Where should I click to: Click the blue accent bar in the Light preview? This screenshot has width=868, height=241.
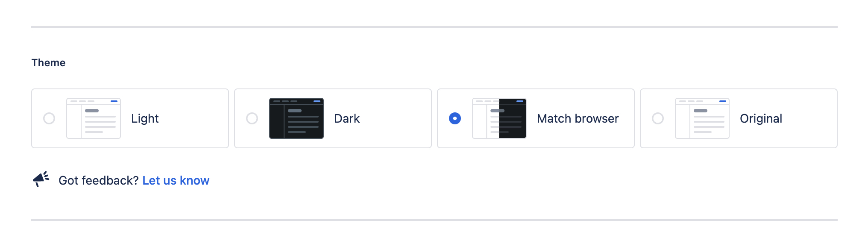114,101
